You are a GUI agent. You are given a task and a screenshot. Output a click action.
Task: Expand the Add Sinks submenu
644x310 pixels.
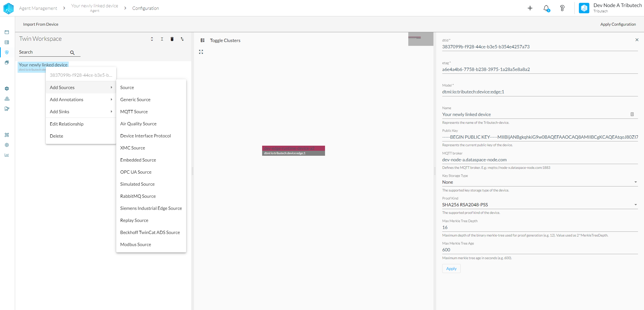(x=81, y=112)
